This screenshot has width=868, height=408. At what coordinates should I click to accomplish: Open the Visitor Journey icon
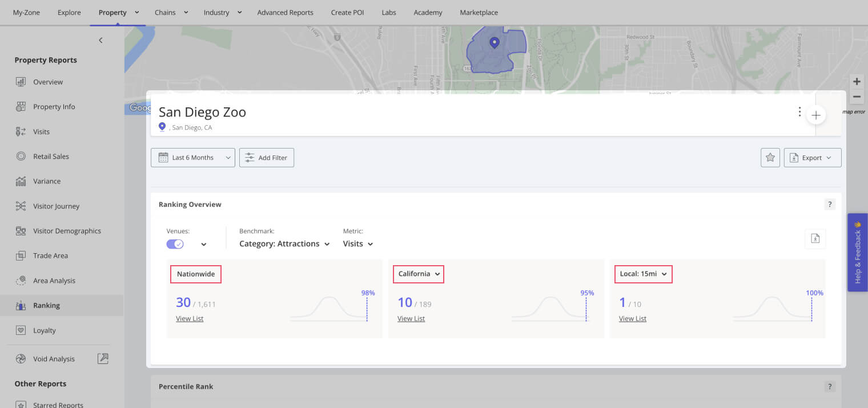click(x=21, y=206)
